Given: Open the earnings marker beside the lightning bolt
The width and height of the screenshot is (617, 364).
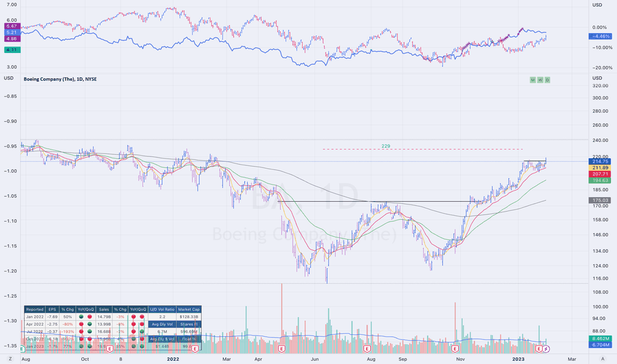Looking at the screenshot, I should [539, 349].
